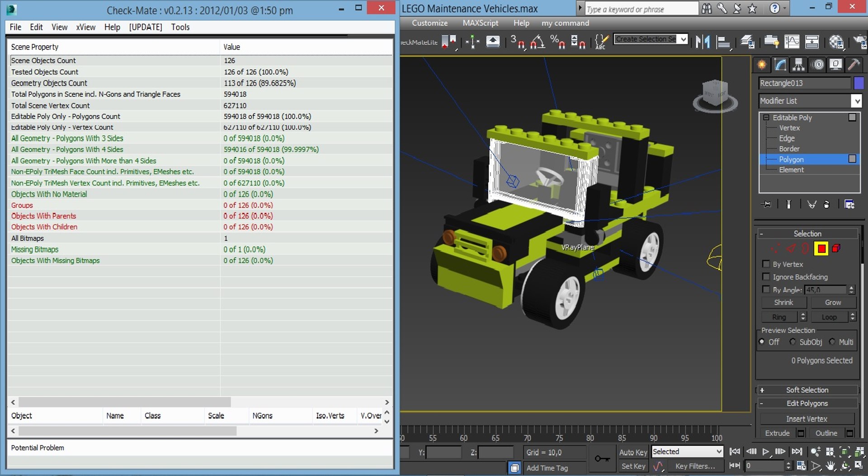This screenshot has width=868, height=476.
Task: Click Make Unique icon in modifier stack
Action: (x=812, y=205)
